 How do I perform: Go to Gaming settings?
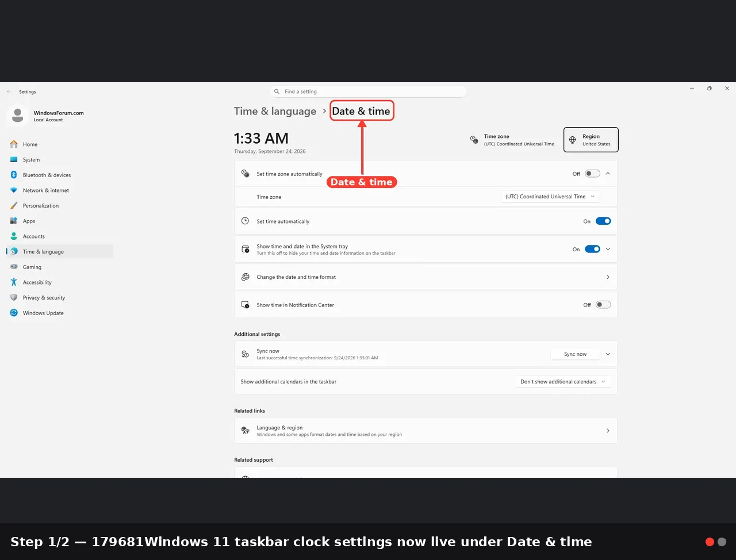point(60,267)
